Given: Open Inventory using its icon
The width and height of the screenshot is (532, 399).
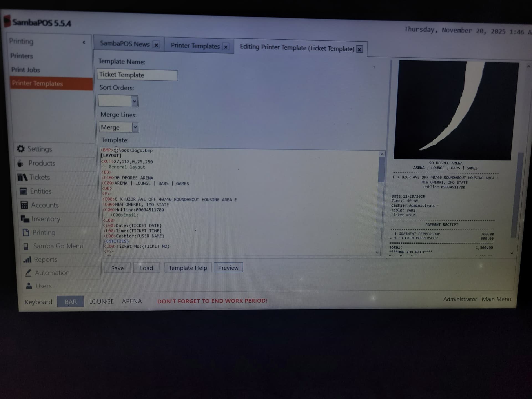Looking at the screenshot, I should click(25, 219).
